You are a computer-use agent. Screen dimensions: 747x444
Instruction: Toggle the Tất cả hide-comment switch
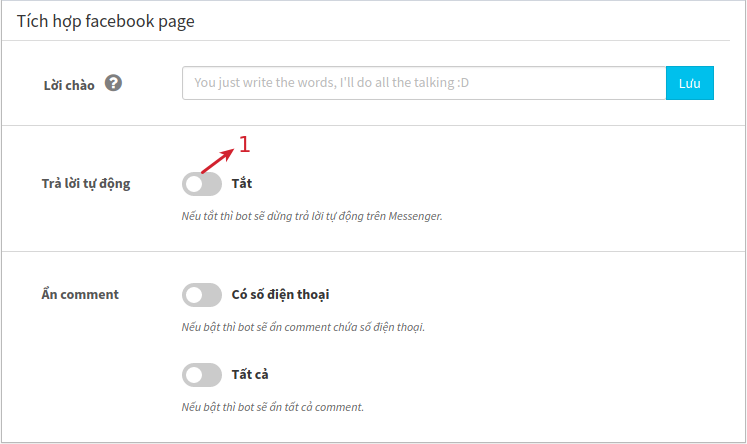202,375
